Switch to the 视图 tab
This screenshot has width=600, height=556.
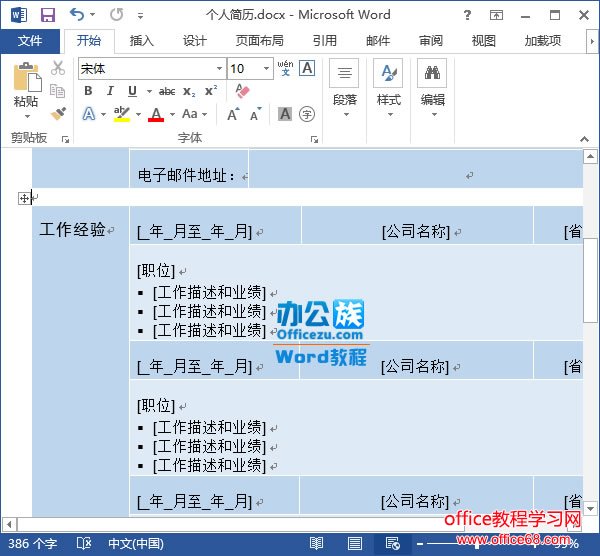pos(483,41)
